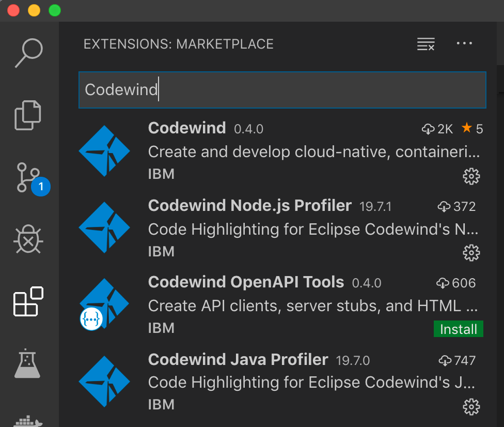Click description 'Create API clients, server stubs'
Viewport: 504px width, 427px height.
tap(313, 306)
